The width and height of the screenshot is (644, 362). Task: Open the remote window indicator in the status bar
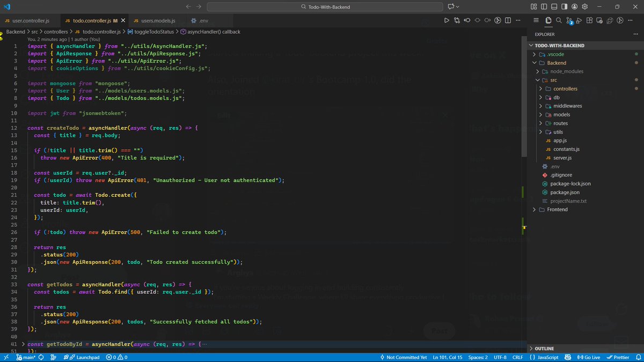(x=6, y=357)
